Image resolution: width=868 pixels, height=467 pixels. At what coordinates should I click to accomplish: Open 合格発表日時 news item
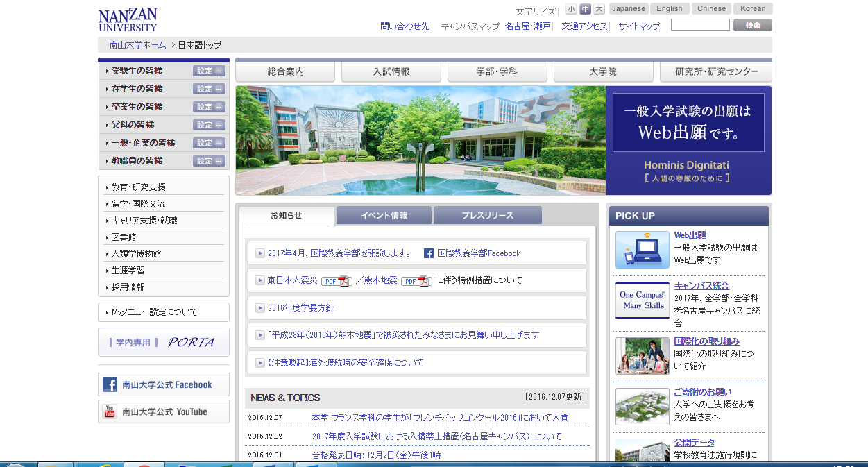click(x=376, y=455)
